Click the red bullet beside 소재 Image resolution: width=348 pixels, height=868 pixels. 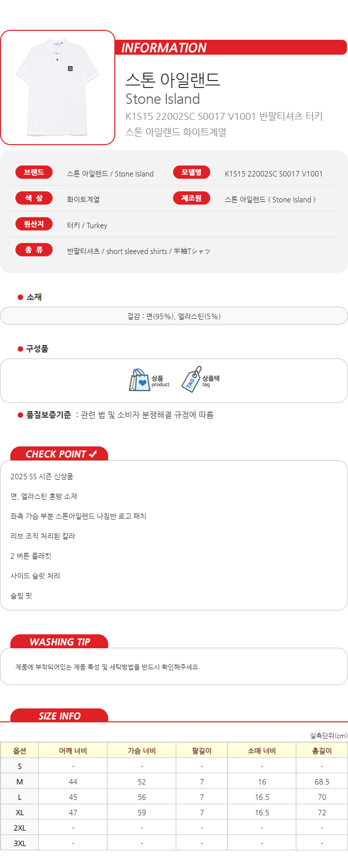tap(20, 297)
